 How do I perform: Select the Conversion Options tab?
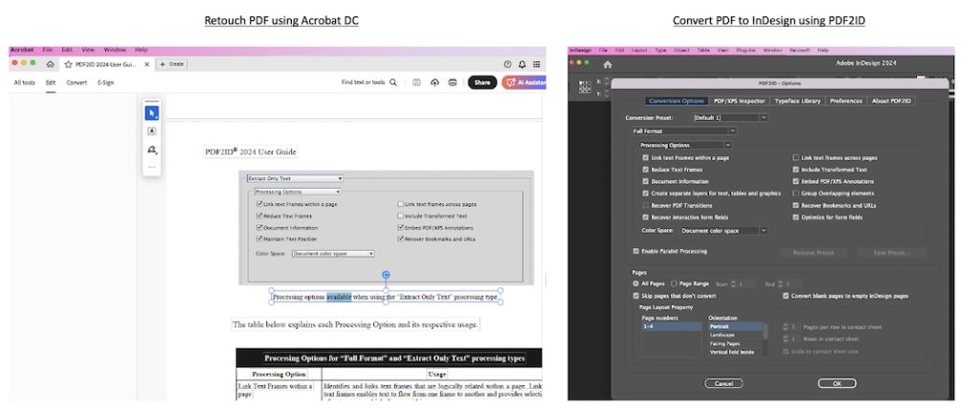pos(677,101)
